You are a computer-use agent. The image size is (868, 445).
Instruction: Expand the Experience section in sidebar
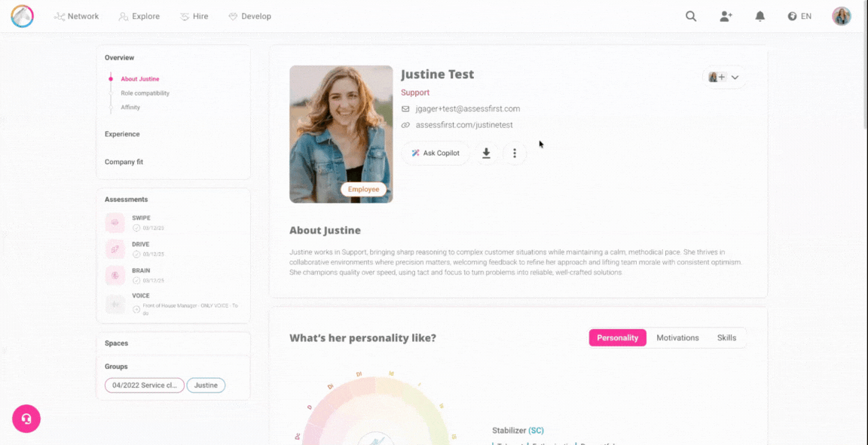tap(122, 134)
